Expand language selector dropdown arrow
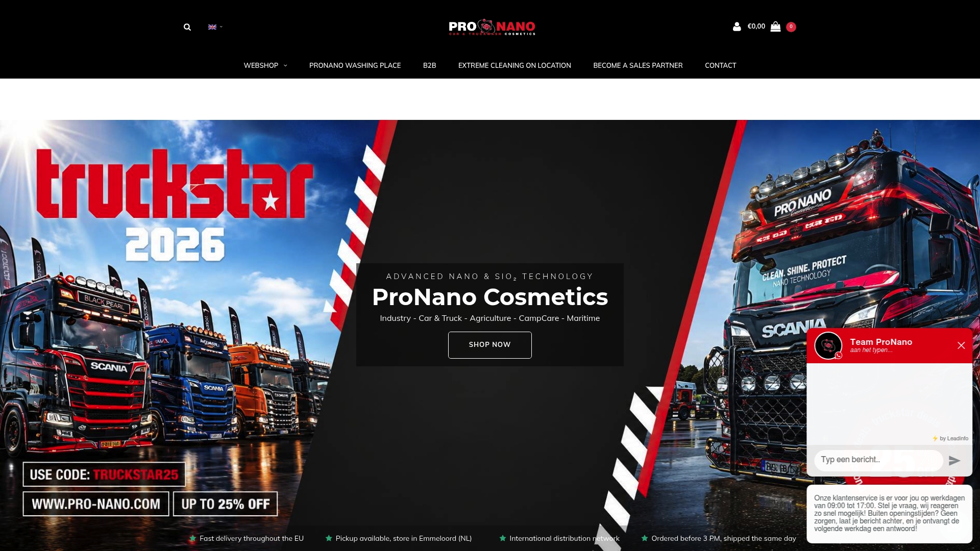 pyautogui.click(x=221, y=27)
